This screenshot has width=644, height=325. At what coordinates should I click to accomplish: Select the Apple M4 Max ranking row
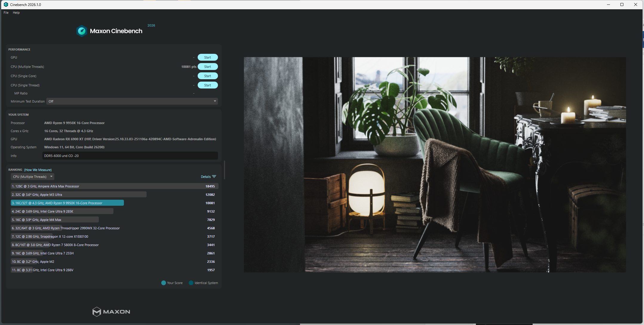tap(115, 220)
